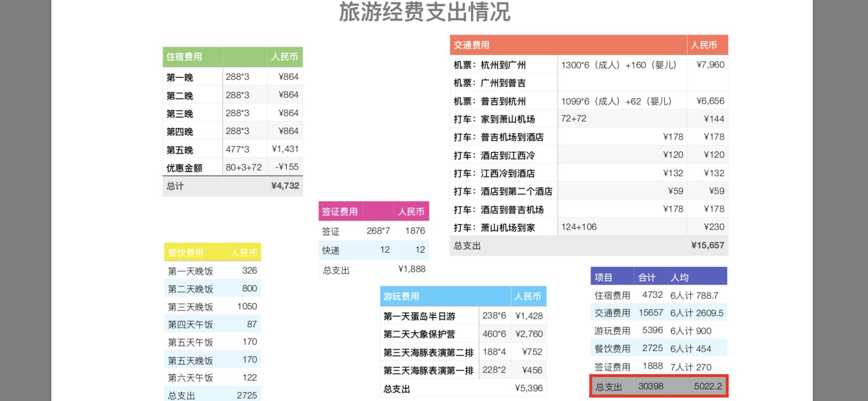
Task: Click 机票：普吉到杭州 row label
Action: click(x=490, y=101)
